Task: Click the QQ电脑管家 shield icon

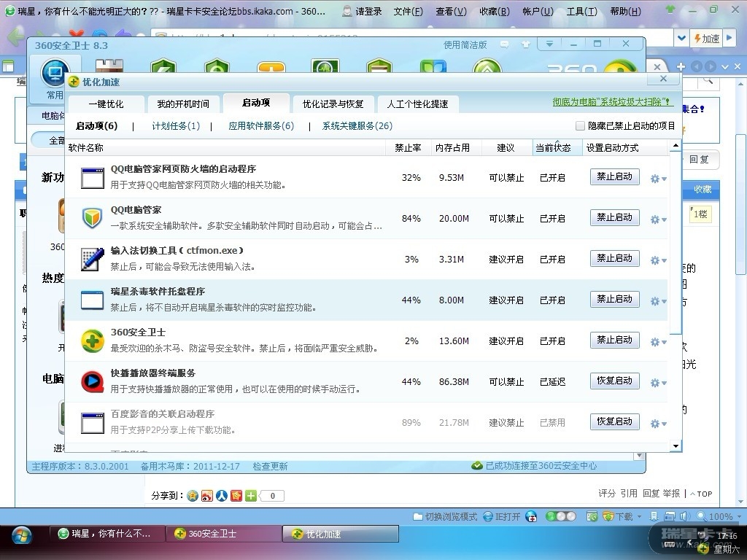Action: 92,218
